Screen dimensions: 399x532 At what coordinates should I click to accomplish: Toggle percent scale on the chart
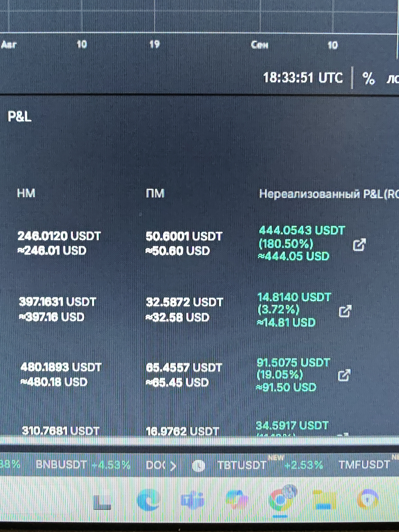pos(368,78)
